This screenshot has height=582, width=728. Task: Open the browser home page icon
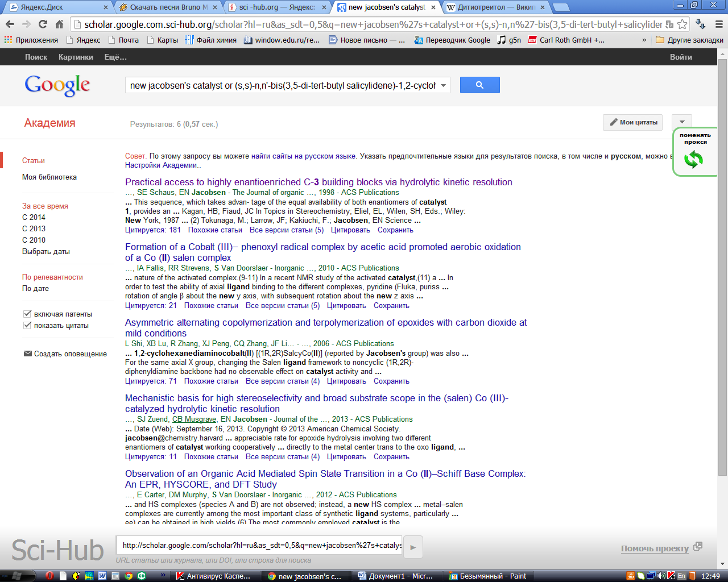59,24
